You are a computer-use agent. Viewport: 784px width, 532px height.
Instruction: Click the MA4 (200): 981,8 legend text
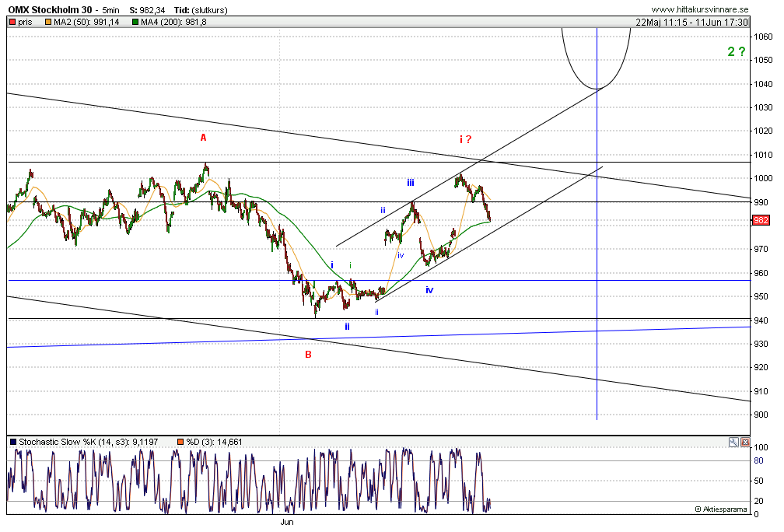[173, 22]
